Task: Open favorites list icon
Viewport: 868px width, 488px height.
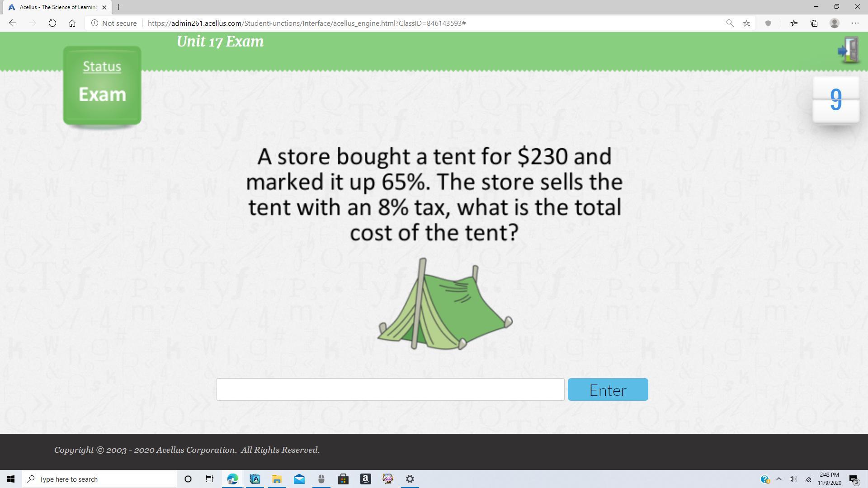Action: point(794,23)
